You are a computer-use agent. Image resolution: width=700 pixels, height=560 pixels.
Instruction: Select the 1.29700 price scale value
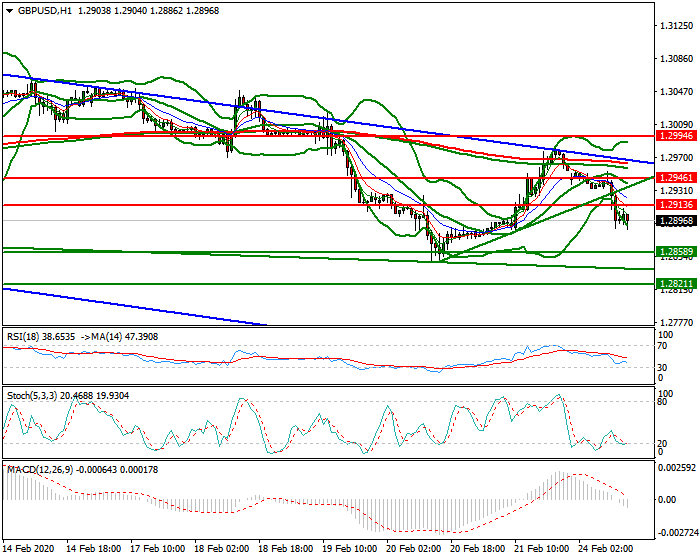[x=677, y=158]
